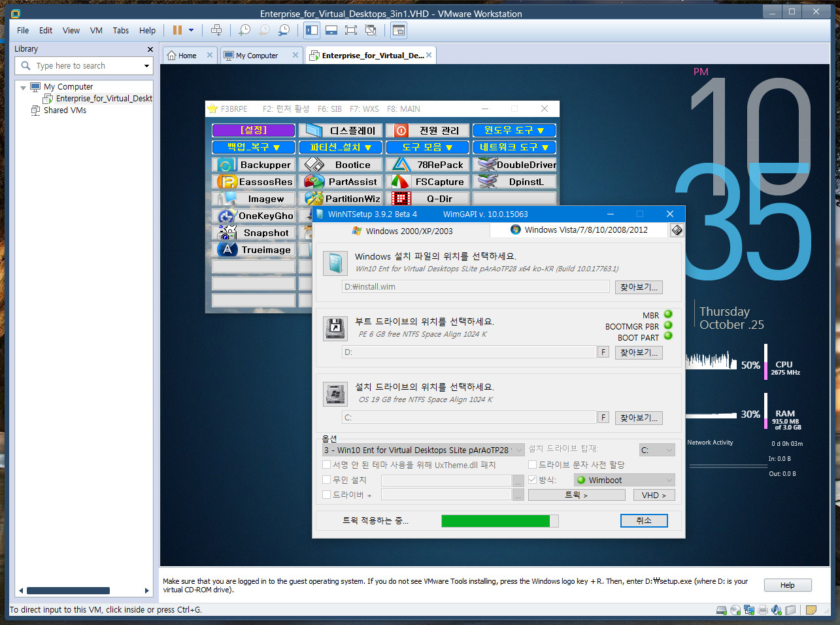Launch Bootice tool
Screen dimensions: 840x625
coord(341,165)
